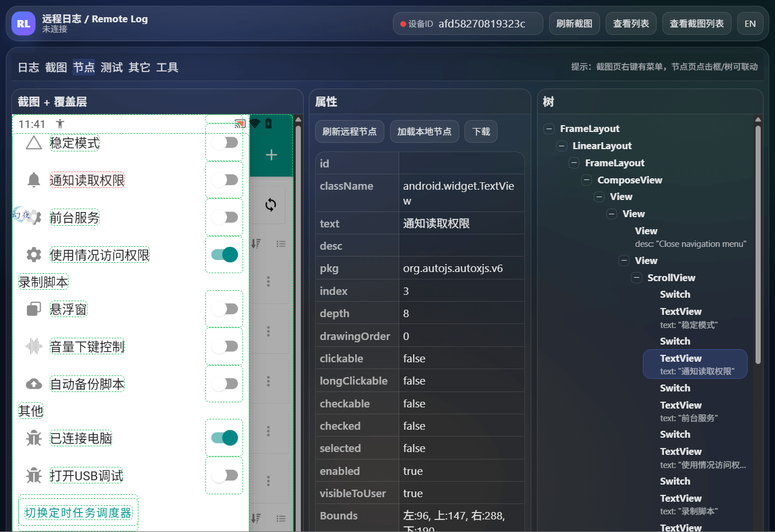Viewport: 775px width, 532px height.
Task: Open 查看截图列表
Action: [697, 23]
